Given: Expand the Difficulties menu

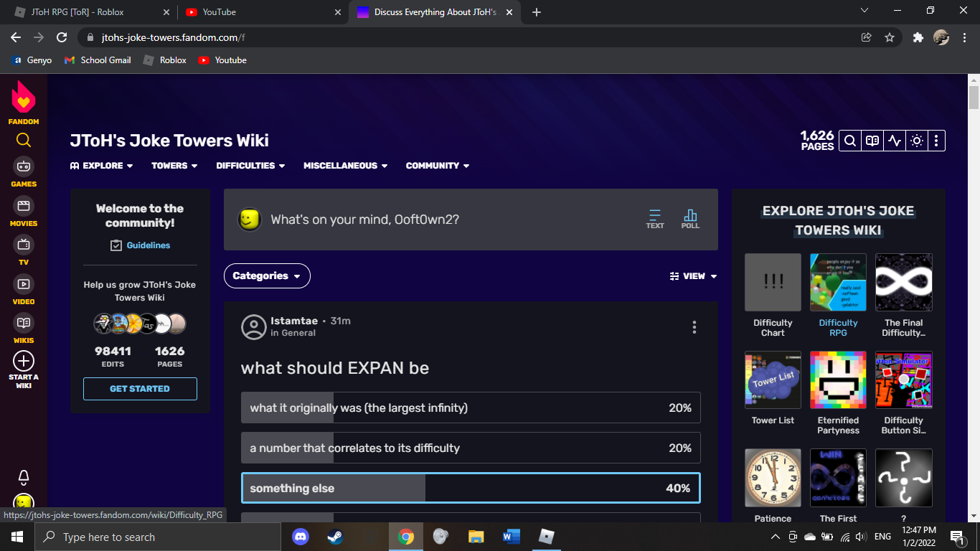Looking at the screenshot, I should (250, 166).
